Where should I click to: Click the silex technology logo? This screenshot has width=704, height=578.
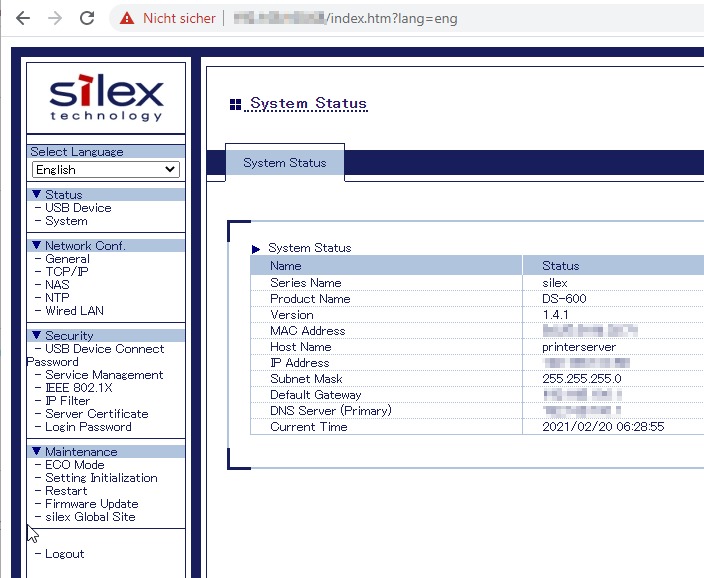tap(106, 97)
